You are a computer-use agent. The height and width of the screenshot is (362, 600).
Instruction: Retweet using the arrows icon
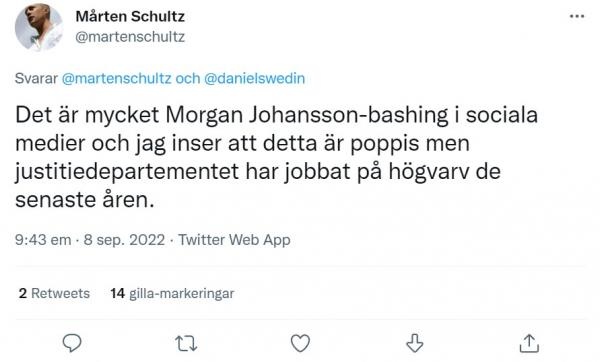tap(186, 343)
